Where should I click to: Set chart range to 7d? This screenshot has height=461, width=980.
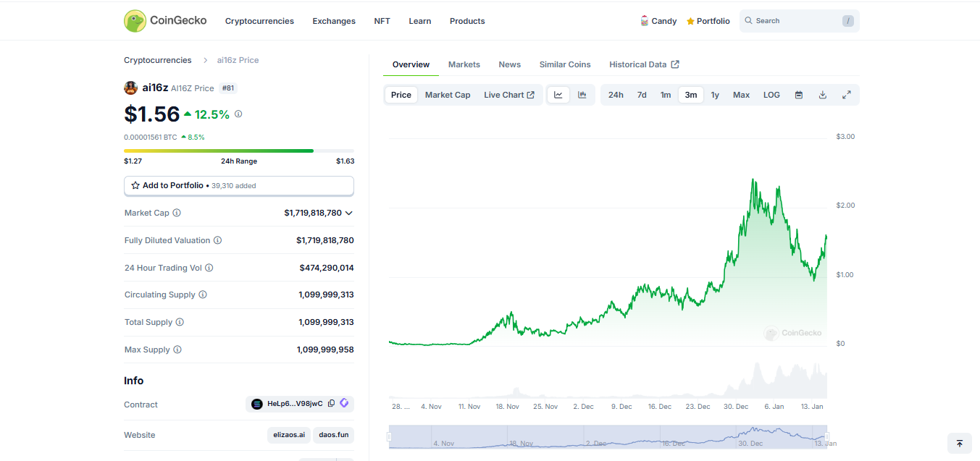pyautogui.click(x=642, y=95)
